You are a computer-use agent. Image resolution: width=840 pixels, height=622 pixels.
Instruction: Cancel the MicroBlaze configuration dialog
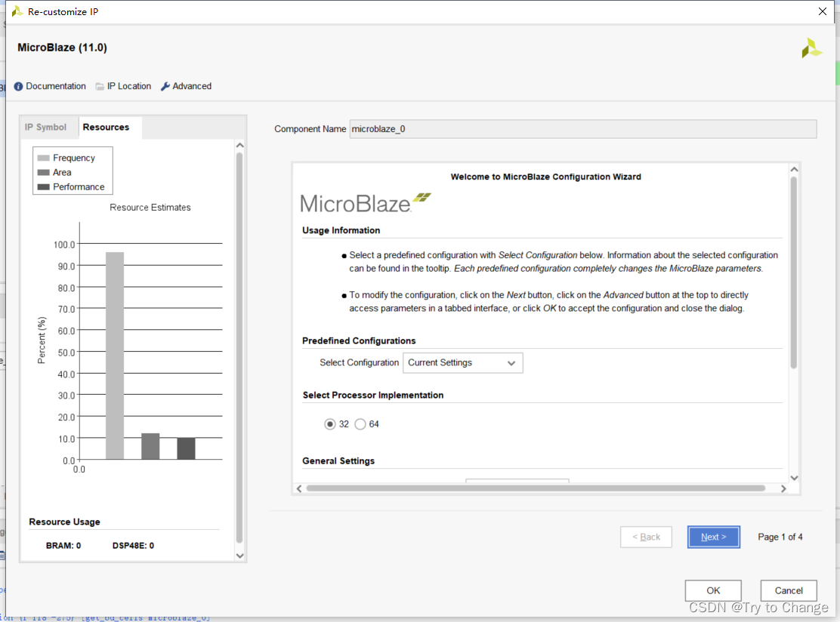click(788, 590)
